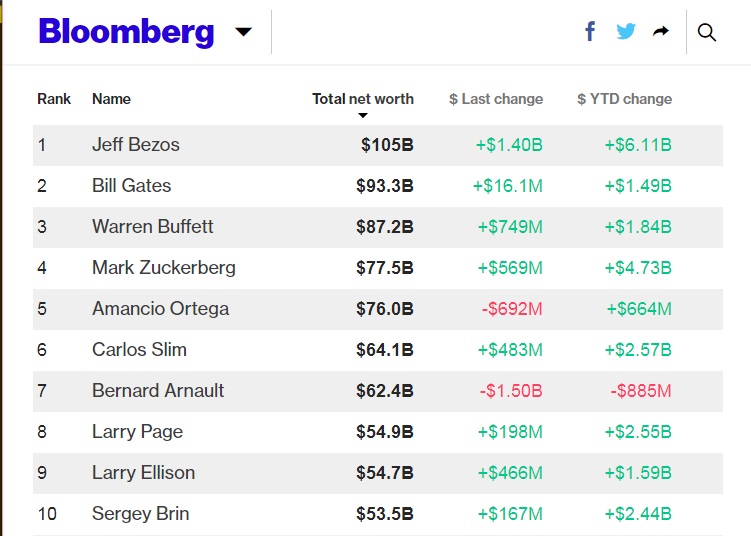Open the search magnifier icon
Image resolution: width=751 pixels, height=536 pixels.
click(x=707, y=32)
